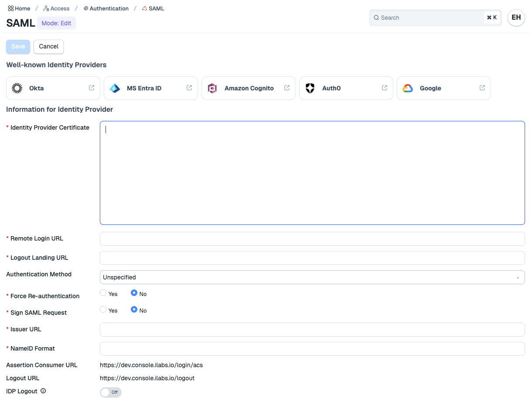
Task: Navigate to Access via breadcrumb
Action: tap(60, 8)
